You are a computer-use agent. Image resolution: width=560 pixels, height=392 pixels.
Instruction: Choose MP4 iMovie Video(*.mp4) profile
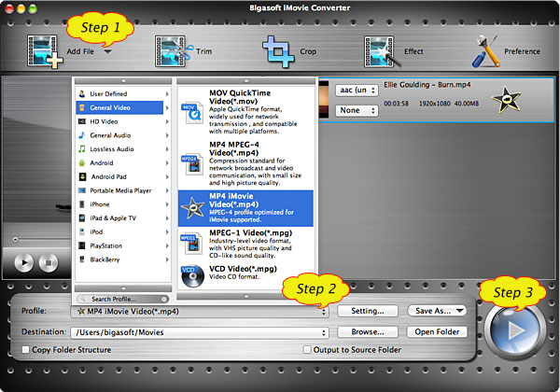(x=245, y=208)
